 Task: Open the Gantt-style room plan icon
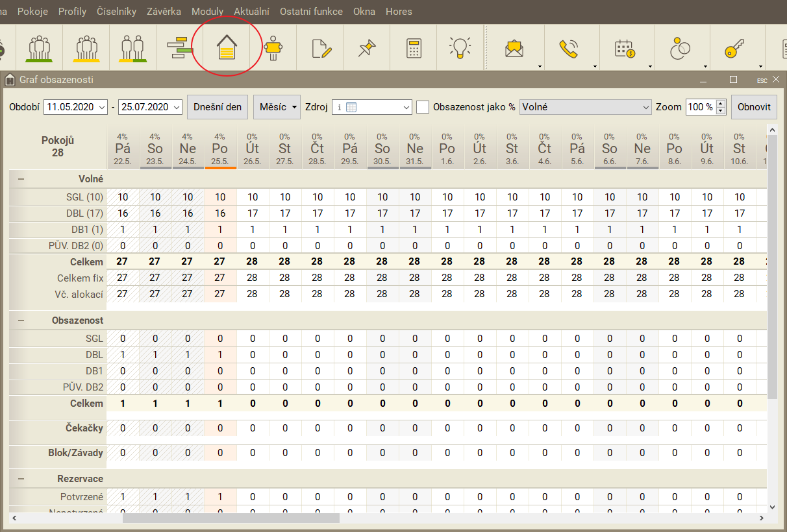(x=179, y=49)
